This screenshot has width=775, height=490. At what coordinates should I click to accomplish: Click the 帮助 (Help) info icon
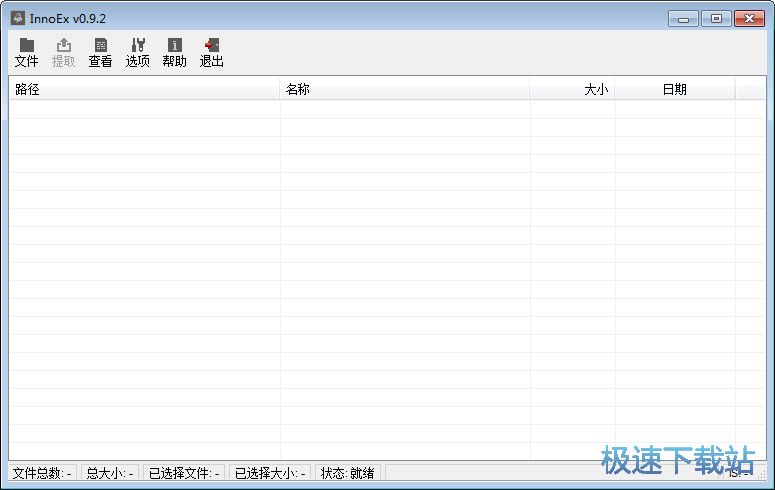tap(174, 52)
